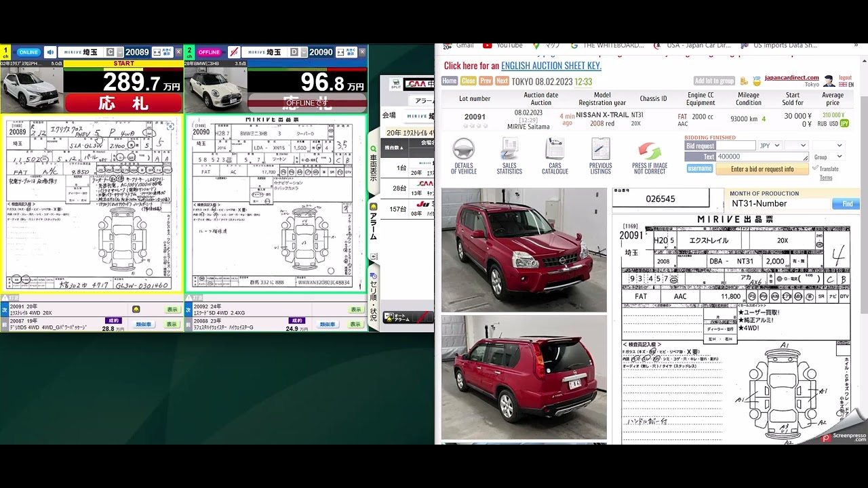The width and height of the screenshot is (868, 488).
Task: Close channel 2 panel with lot 20090
Action: click(362, 52)
